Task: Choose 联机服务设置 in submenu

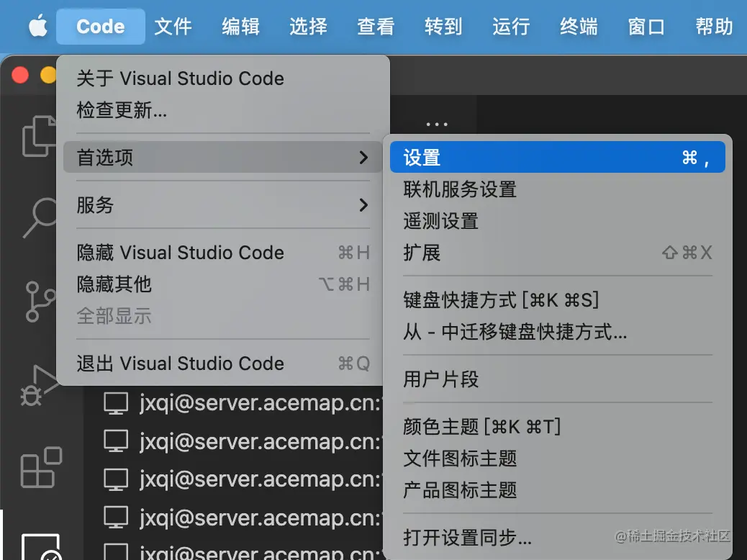Action: pyautogui.click(x=558, y=189)
